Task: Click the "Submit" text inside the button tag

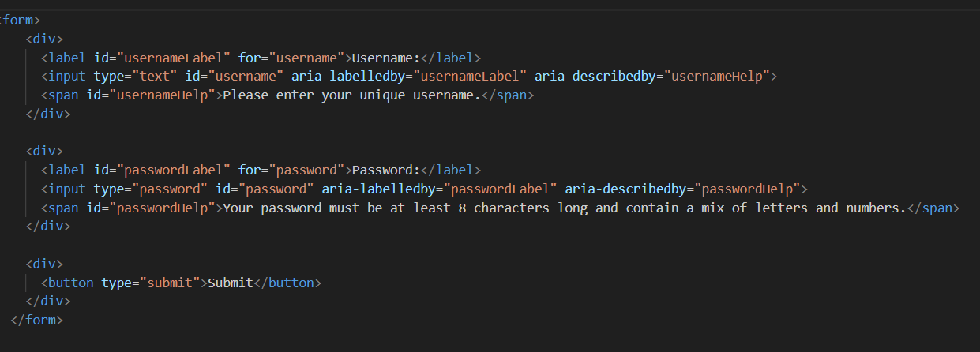Action: [x=230, y=283]
